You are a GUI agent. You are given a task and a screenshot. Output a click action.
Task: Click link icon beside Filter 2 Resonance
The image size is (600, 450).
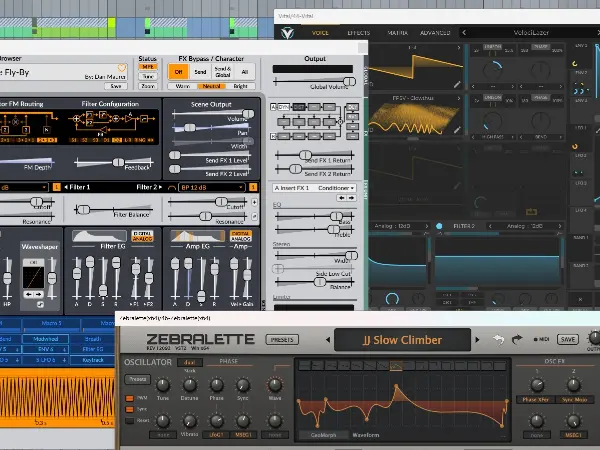254,217
